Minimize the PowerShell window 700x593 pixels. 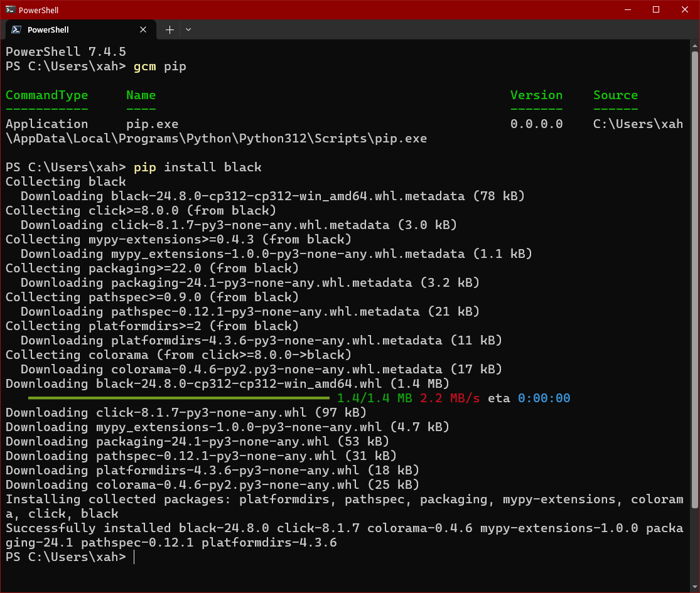[x=628, y=9]
